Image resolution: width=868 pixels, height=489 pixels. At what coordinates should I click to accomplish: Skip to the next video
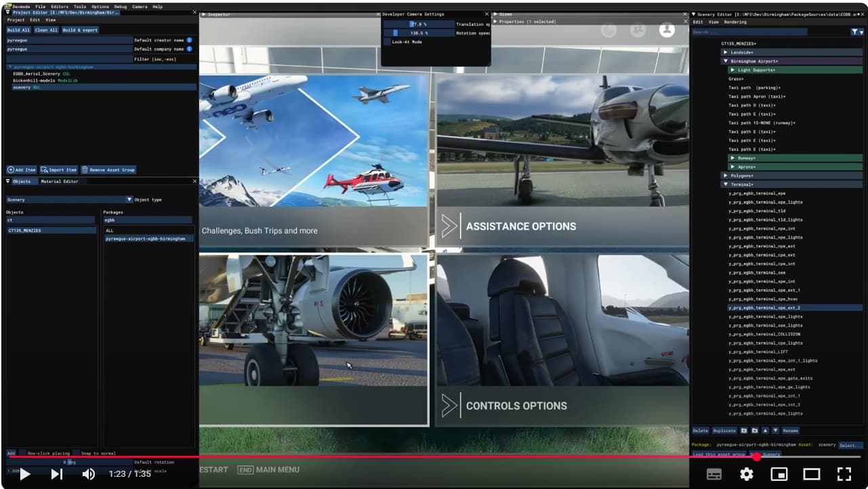pos(57,474)
